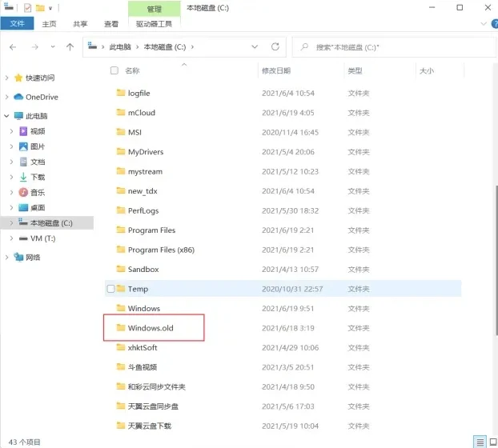The width and height of the screenshot is (498, 448).
Task: Sort by the 大小 column header
Action: [x=426, y=70]
